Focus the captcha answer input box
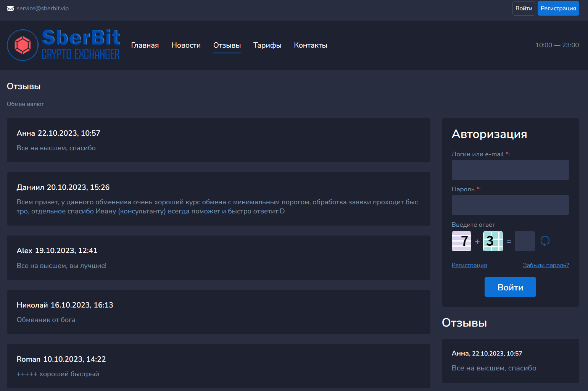This screenshot has width=588, height=391. [x=525, y=241]
